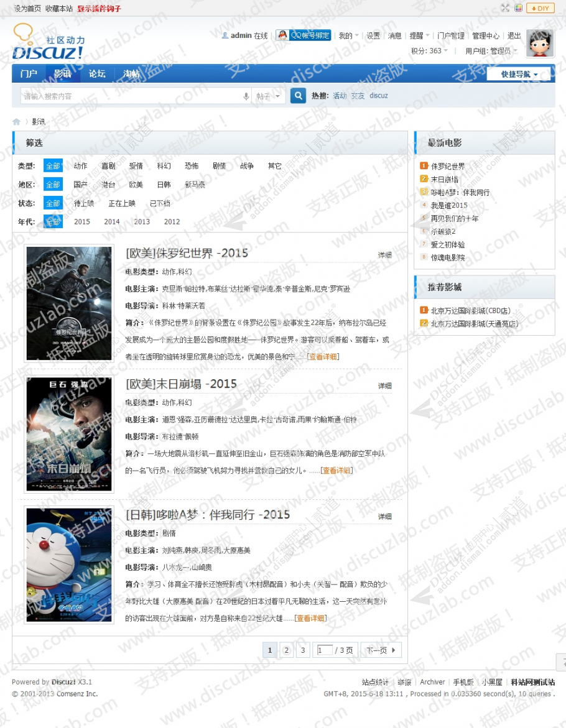Click the hot search term 活动

point(340,96)
